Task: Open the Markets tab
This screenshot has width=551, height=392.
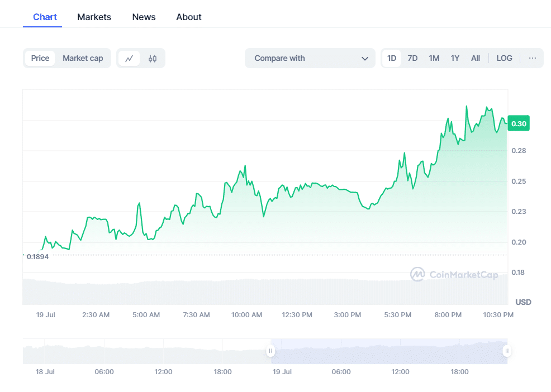Action: 94,17
